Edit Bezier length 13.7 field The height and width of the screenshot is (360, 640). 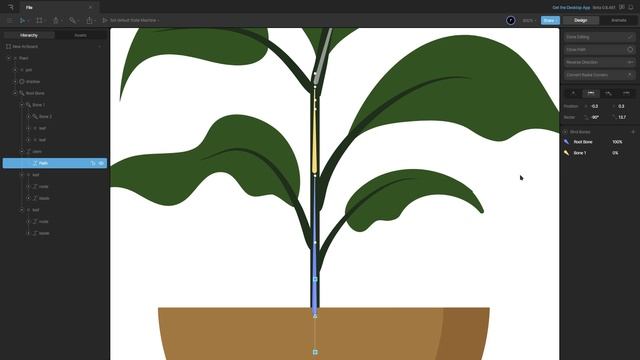[x=623, y=117]
